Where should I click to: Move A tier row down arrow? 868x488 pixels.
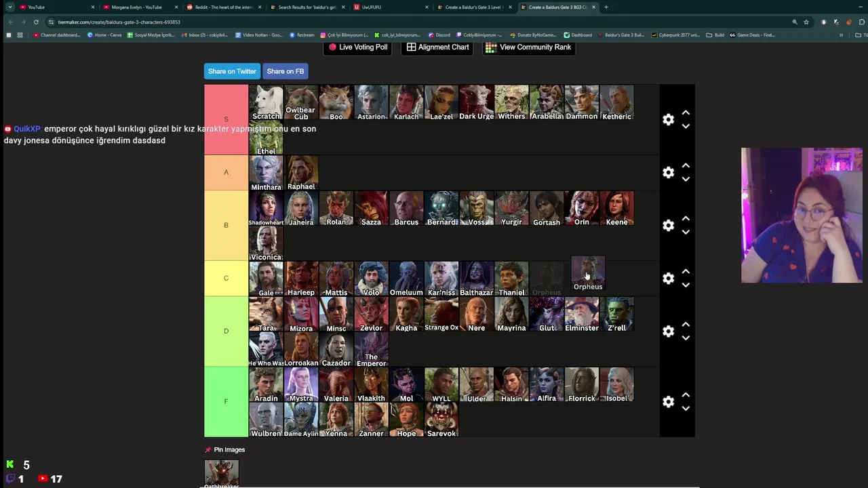click(x=686, y=179)
